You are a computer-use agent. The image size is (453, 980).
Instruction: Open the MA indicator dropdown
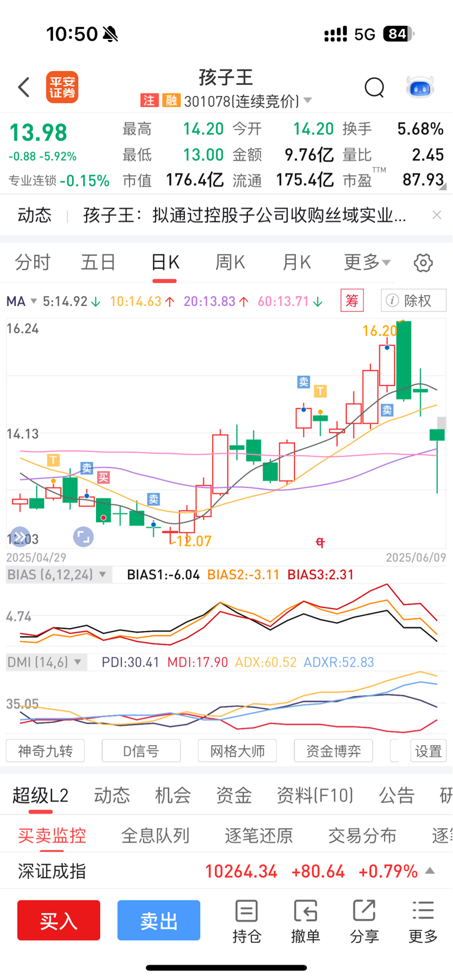[21, 301]
